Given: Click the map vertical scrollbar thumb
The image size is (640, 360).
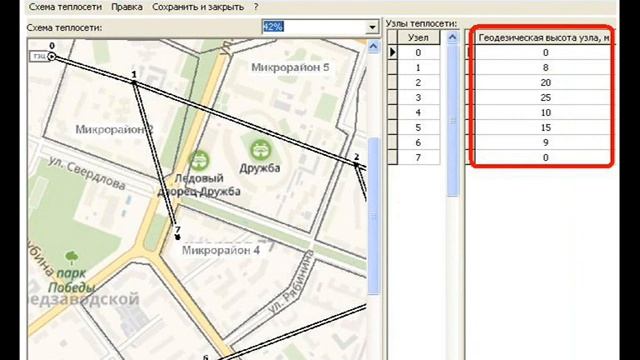Looking at the screenshot, I should coord(373,216).
